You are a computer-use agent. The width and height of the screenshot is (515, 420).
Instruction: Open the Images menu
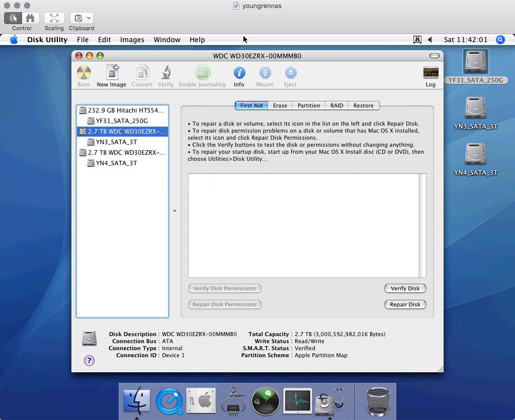tap(132, 40)
